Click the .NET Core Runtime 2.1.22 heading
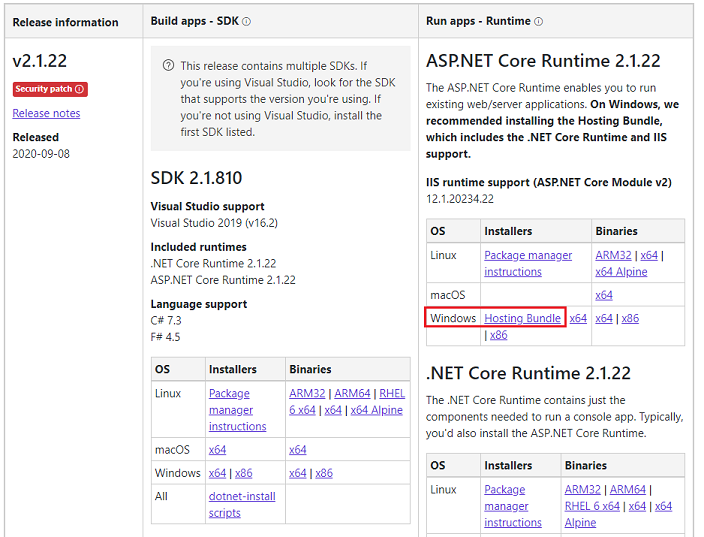 (528, 373)
